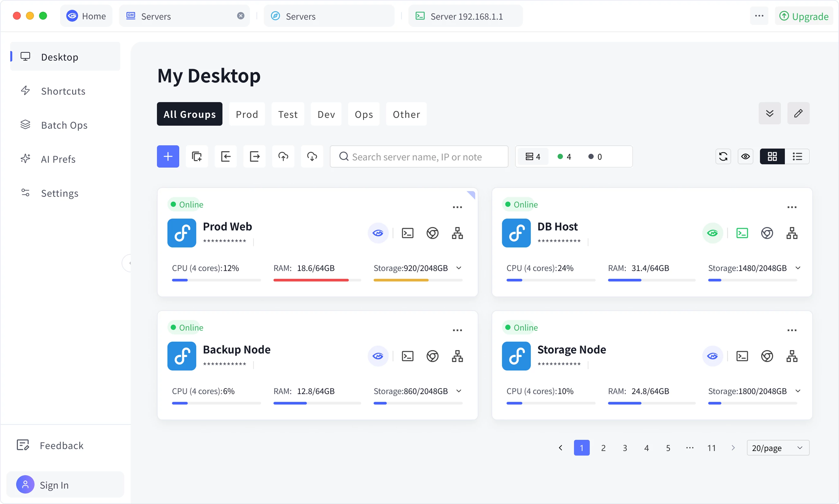The width and height of the screenshot is (839, 504).
Task: Open more options on DB Host card
Action: (x=792, y=207)
